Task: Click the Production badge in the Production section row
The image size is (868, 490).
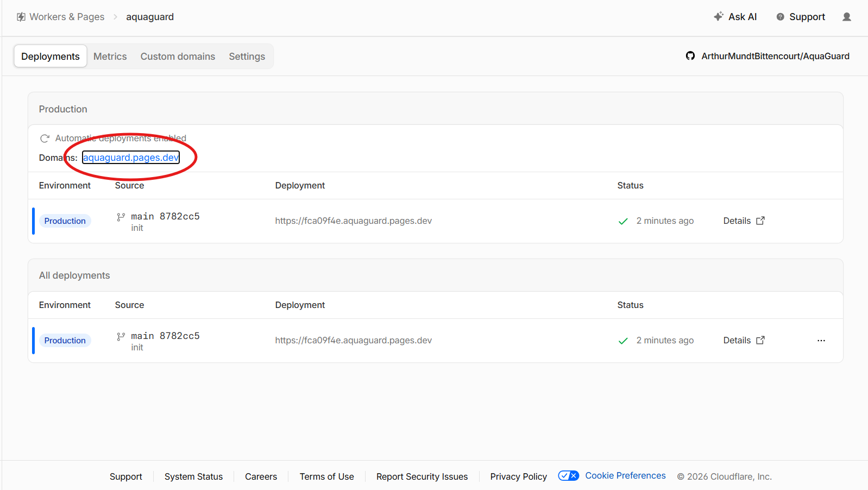Action: [65, 221]
